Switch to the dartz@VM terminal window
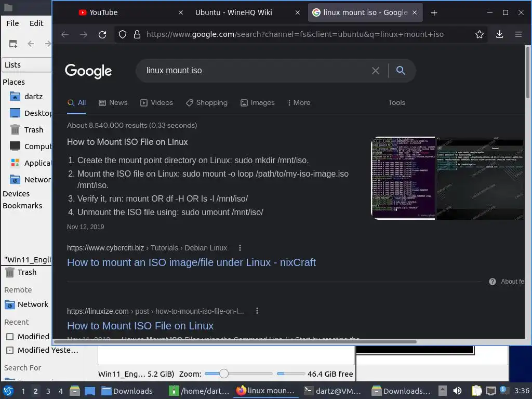This screenshot has width=532, height=399. point(333,391)
